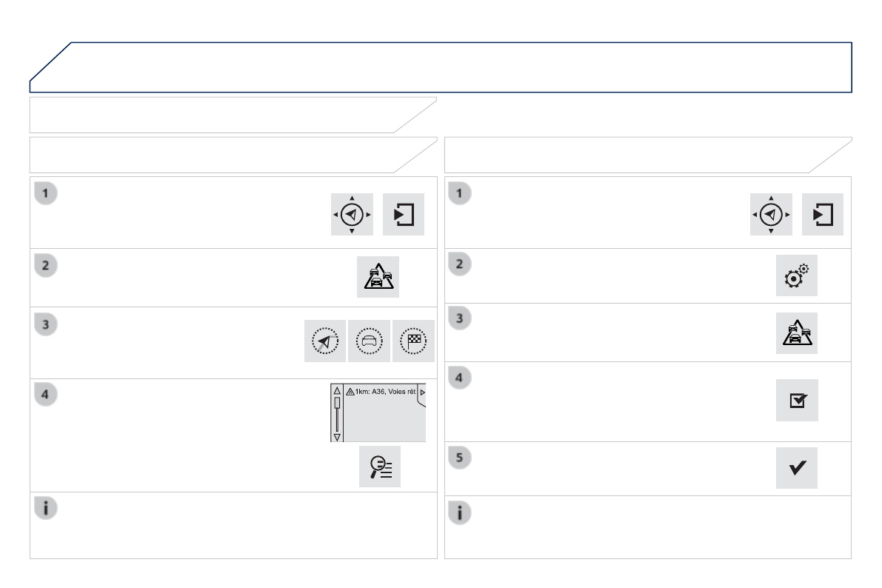Click the gears settings icon
882x588 pixels.
(797, 275)
